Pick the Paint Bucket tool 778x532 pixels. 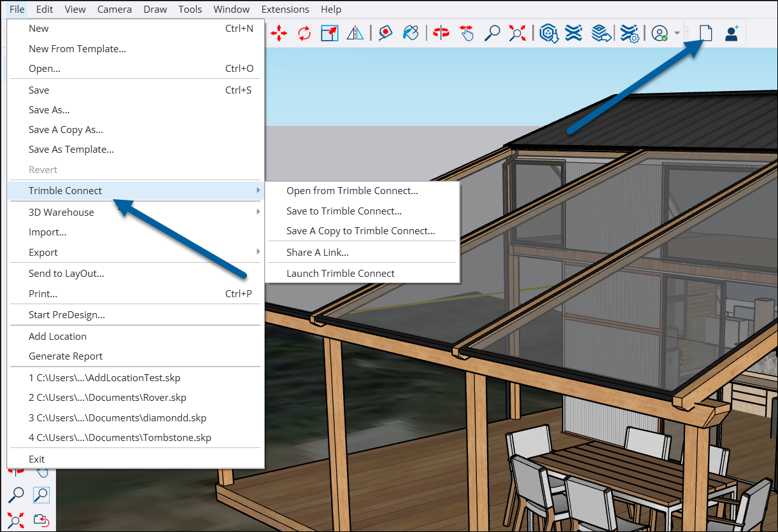pyautogui.click(x=411, y=34)
